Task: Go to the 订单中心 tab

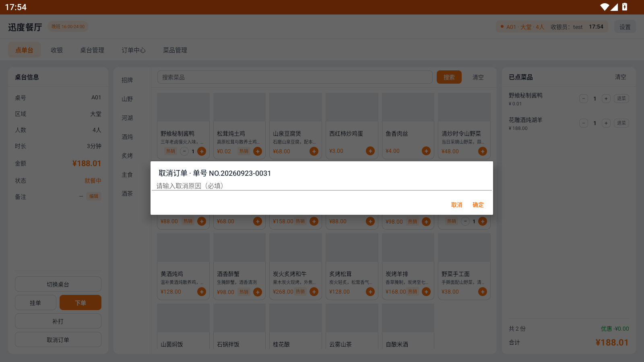Action: 134,50
